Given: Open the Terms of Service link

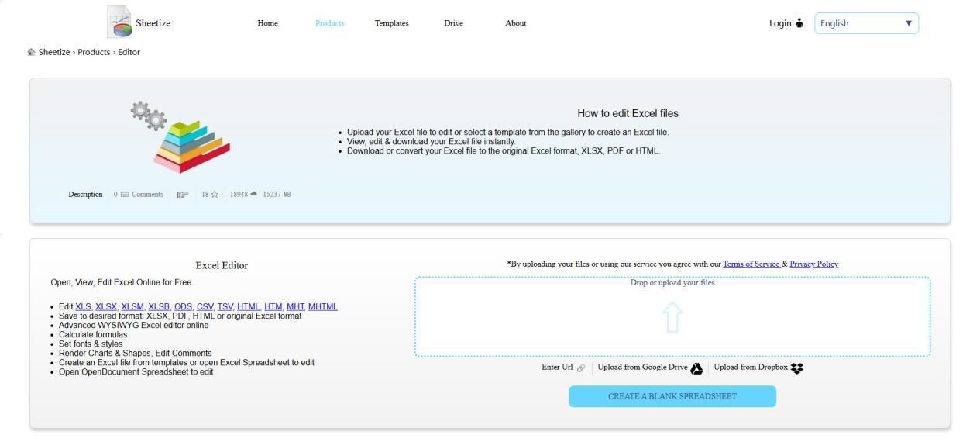Looking at the screenshot, I should coord(751,264).
